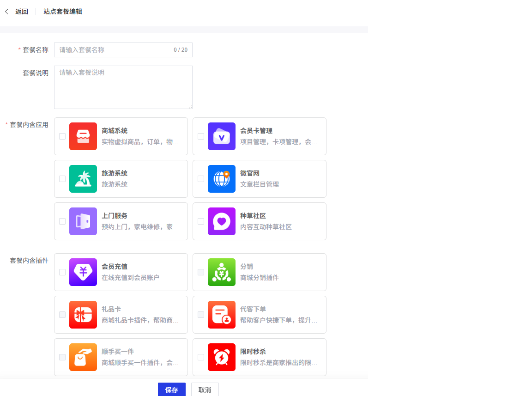Enable the 微官网 application checkbox
The height and width of the screenshot is (396, 532).
tap(201, 179)
